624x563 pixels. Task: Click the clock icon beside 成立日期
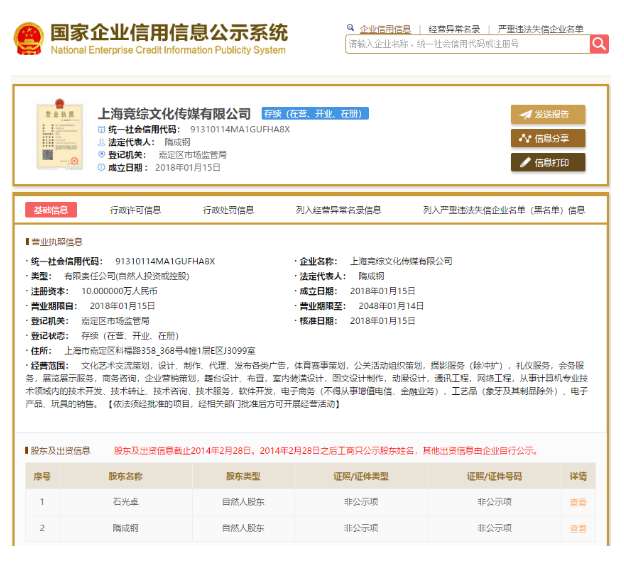pos(101,168)
